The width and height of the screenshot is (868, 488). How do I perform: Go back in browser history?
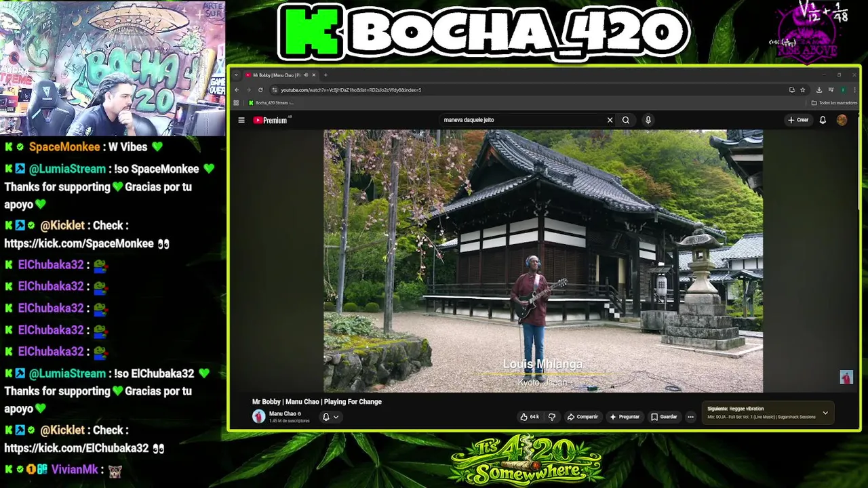237,89
